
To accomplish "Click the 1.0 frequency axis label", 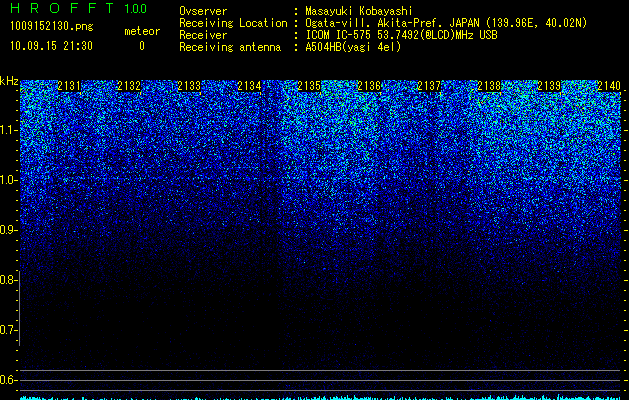I will point(7,180).
